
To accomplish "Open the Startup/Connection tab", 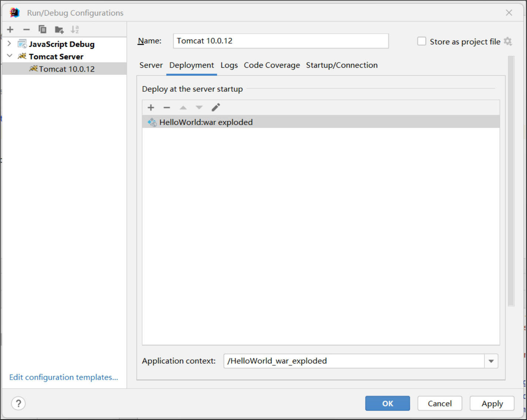I will click(x=342, y=65).
